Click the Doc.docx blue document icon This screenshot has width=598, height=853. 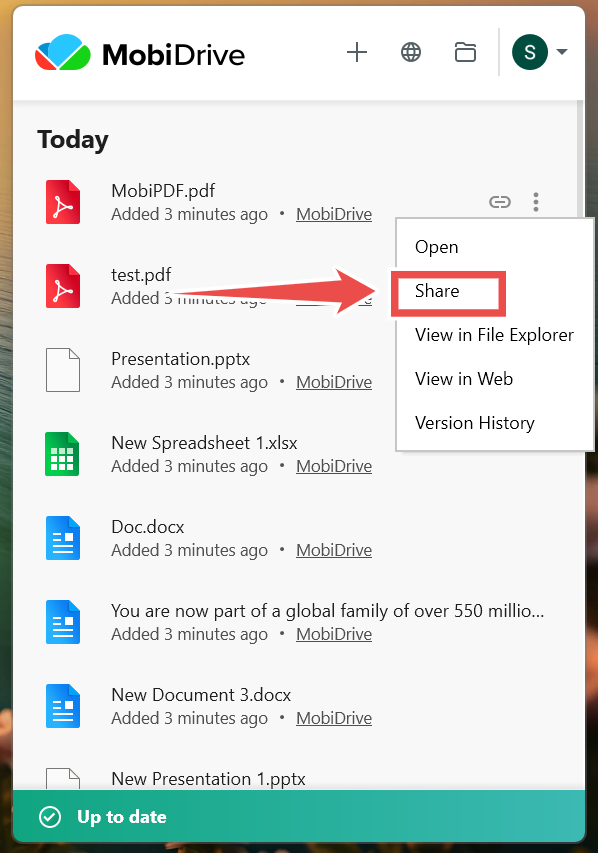pos(63,538)
